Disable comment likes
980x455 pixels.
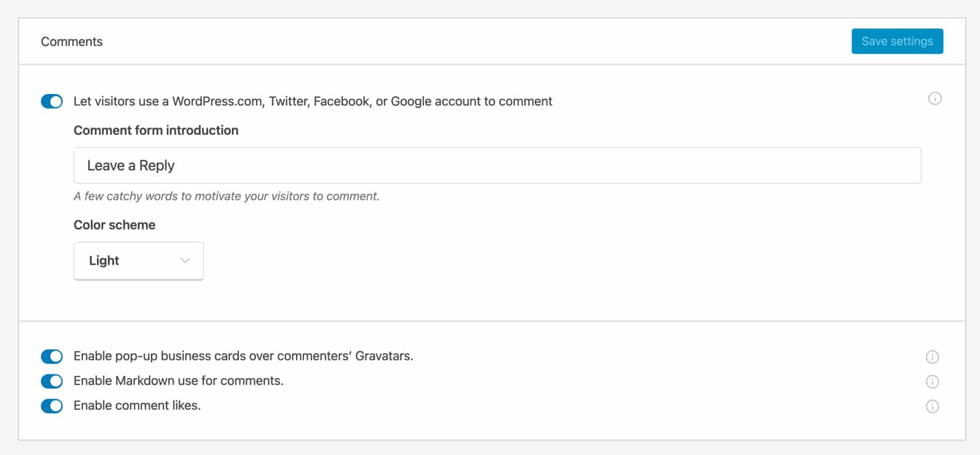(52, 406)
